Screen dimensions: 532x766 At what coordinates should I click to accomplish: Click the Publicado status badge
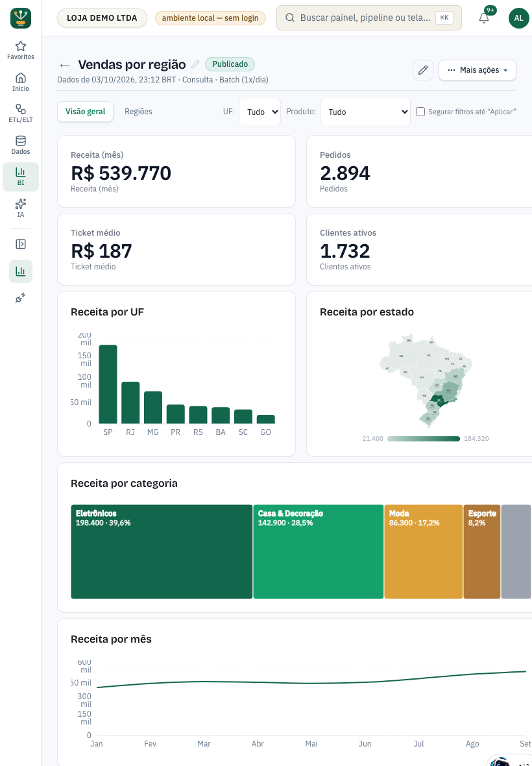(x=230, y=64)
